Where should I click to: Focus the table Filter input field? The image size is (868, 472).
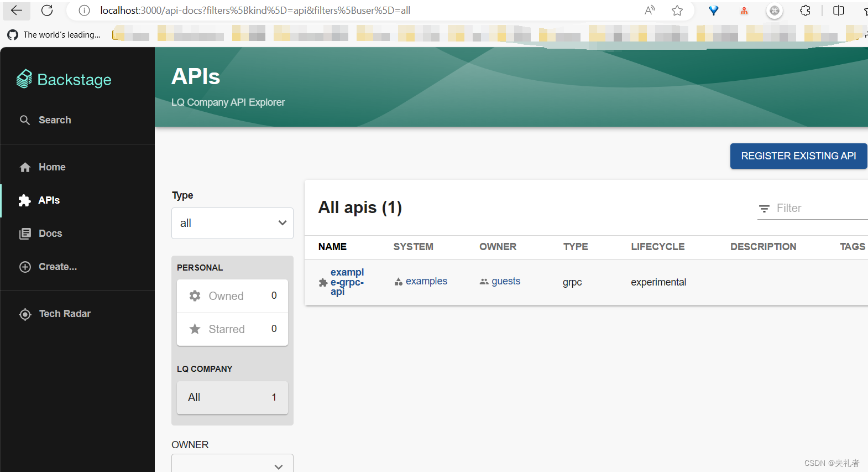pyautogui.click(x=821, y=208)
